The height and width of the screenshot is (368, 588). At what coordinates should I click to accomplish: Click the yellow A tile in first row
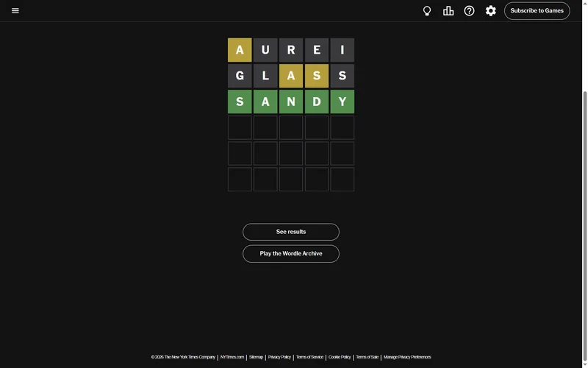240,50
